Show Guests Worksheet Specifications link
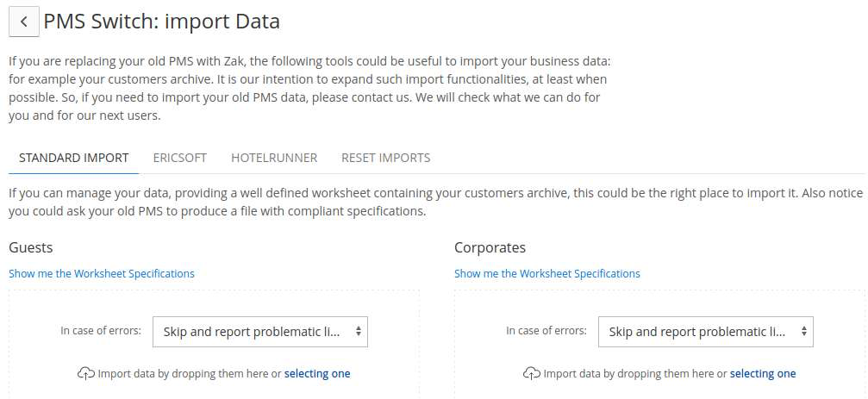Image resolution: width=868 pixels, height=399 pixels. 102,273
